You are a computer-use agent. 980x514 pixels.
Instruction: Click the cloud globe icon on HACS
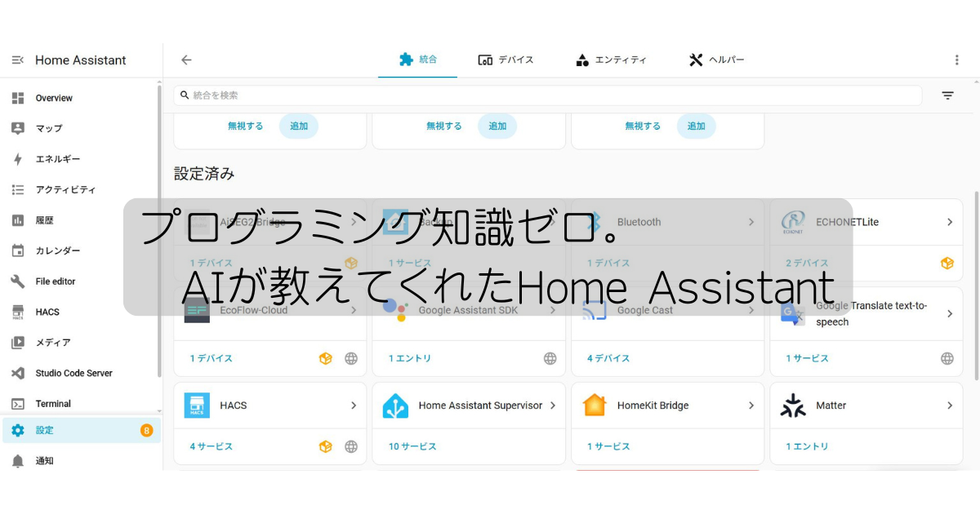point(351,446)
